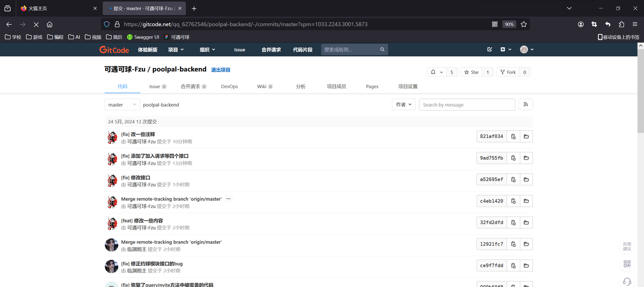Open the GitCode to-do list icon
This screenshot has height=287, width=644.
[490, 49]
